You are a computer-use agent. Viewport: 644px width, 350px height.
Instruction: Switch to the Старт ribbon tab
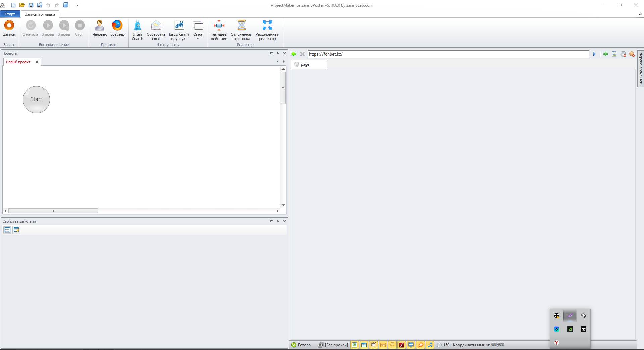point(10,14)
